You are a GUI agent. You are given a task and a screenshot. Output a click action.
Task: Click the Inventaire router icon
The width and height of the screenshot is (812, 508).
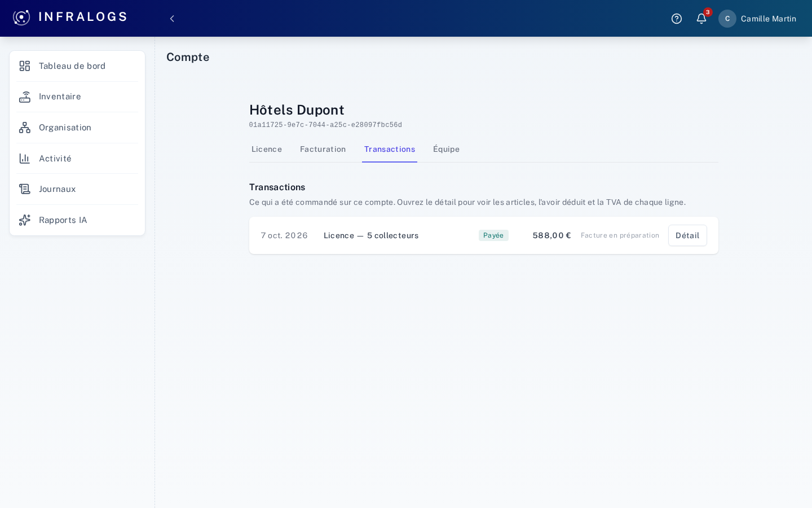click(x=25, y=97)
